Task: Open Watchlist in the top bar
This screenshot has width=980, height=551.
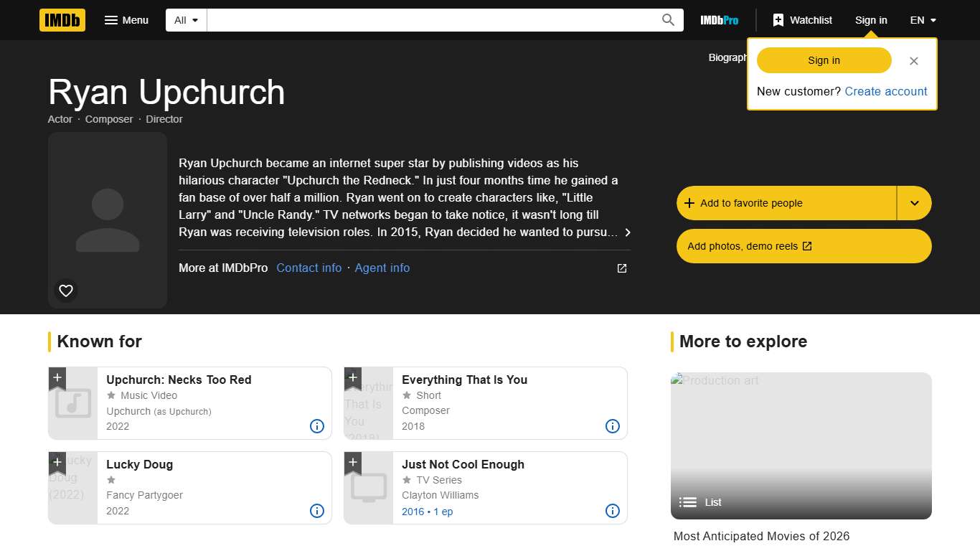Action: (x=802, y=20)
